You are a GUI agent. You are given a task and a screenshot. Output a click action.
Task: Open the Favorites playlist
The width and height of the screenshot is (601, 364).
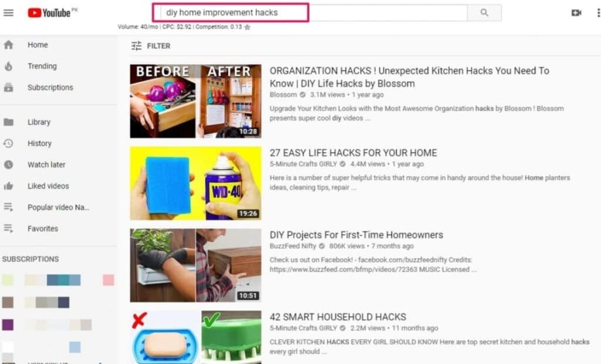[x=43, y=229]
